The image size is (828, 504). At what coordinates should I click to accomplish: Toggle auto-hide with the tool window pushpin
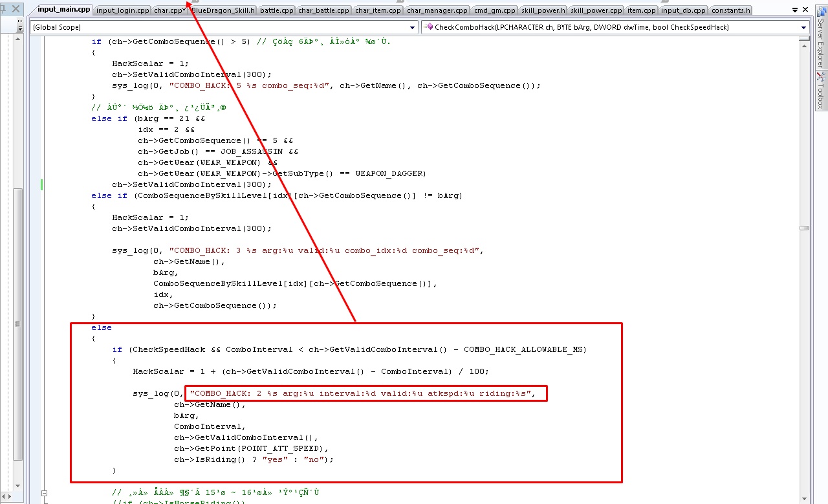3,8
